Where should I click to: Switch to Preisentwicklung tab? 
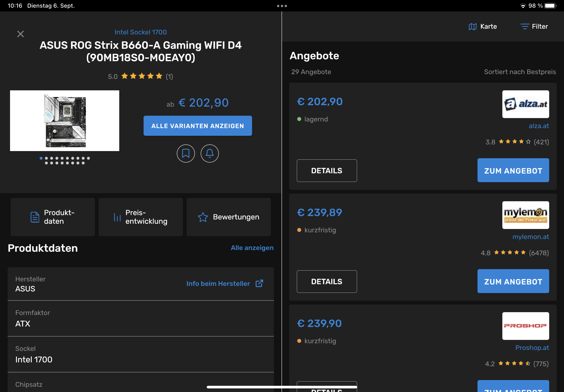point(141,217)
